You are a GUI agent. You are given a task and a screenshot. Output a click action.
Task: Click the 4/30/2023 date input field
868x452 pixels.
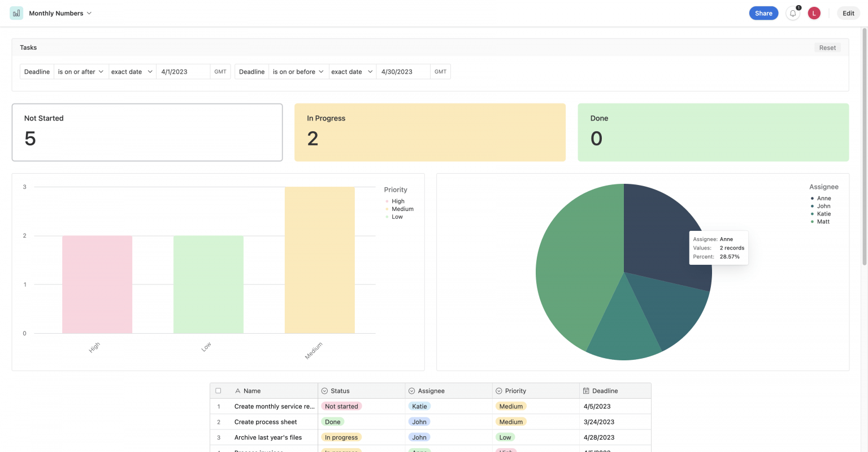click(x=402, y=71)
